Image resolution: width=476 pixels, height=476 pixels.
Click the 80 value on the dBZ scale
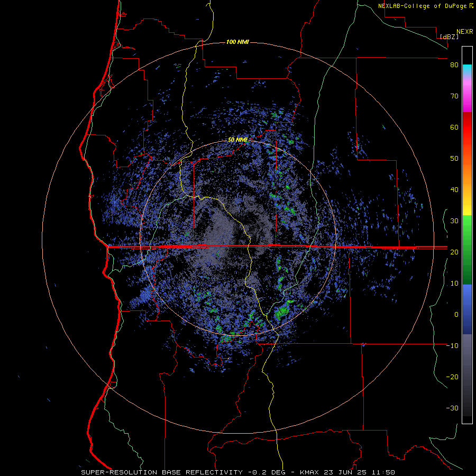454,65
